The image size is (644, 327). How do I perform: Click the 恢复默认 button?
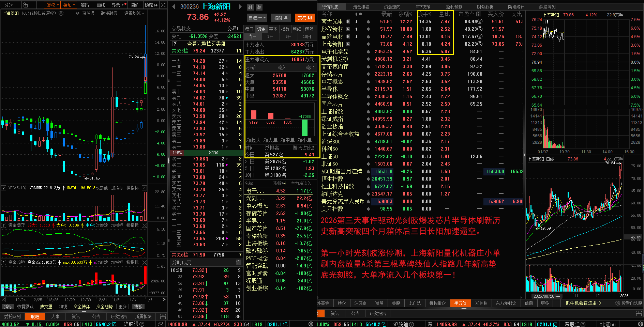(25, 307)
